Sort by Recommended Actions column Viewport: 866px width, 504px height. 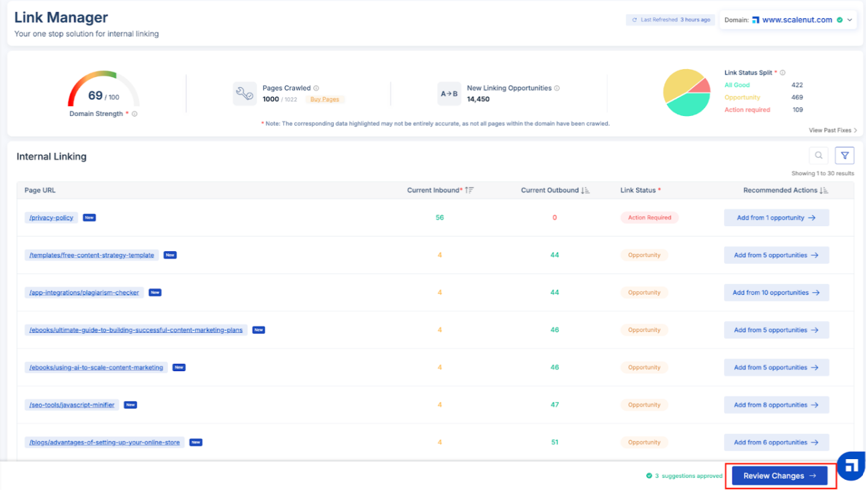pyautogui.click(x=824, y=190)
